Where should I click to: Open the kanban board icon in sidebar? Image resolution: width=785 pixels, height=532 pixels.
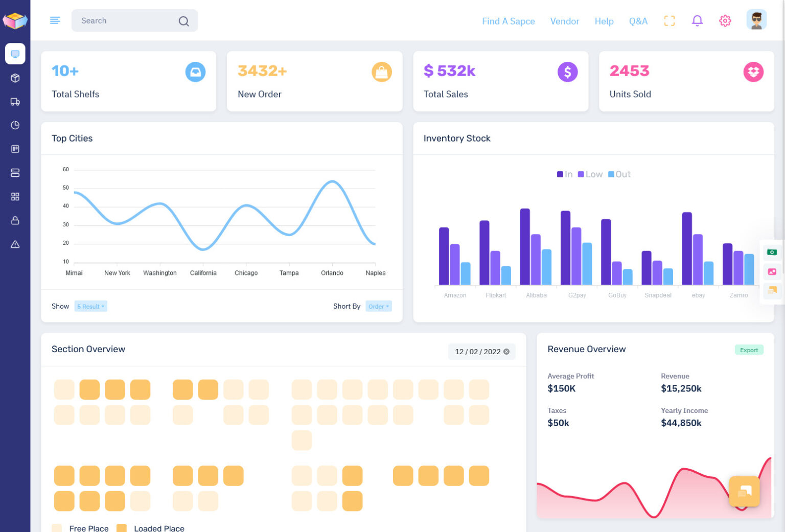pyautogui.click(x=15, y=149)
